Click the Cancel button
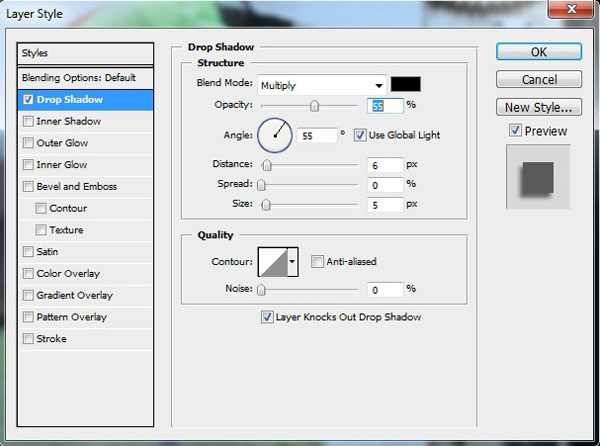Image resolution: width=600 pixels, height=446 pixels. [539, 80]
